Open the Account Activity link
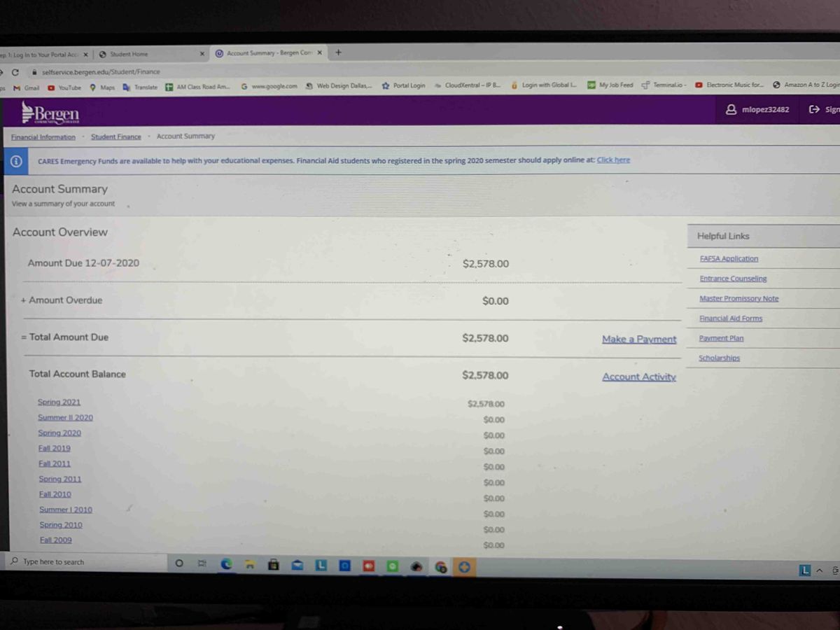840x630 pixels. [x=639, y=377]
